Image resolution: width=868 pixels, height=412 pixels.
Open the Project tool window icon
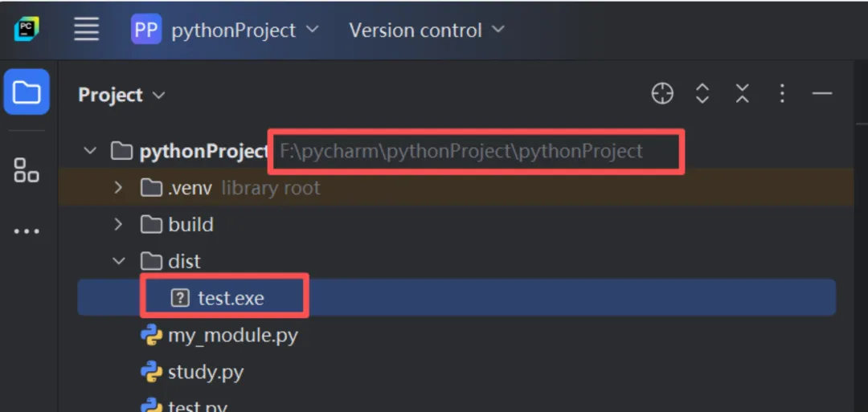click(27, 92)
